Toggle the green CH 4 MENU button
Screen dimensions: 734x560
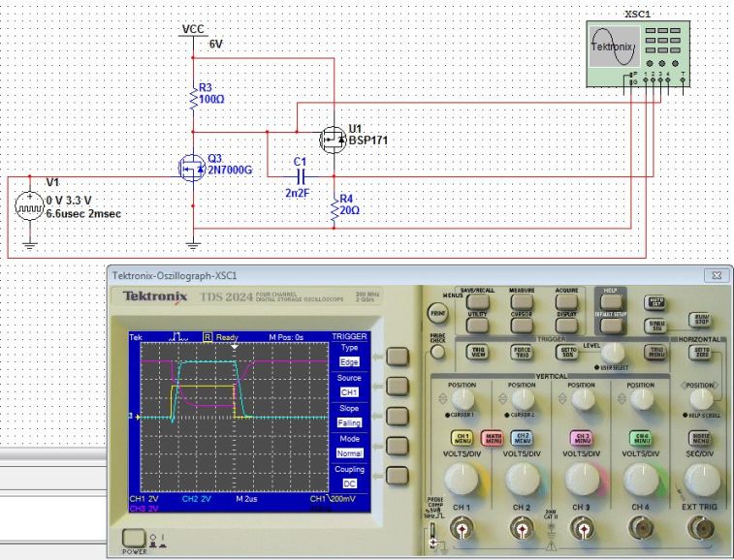(641, 438)
